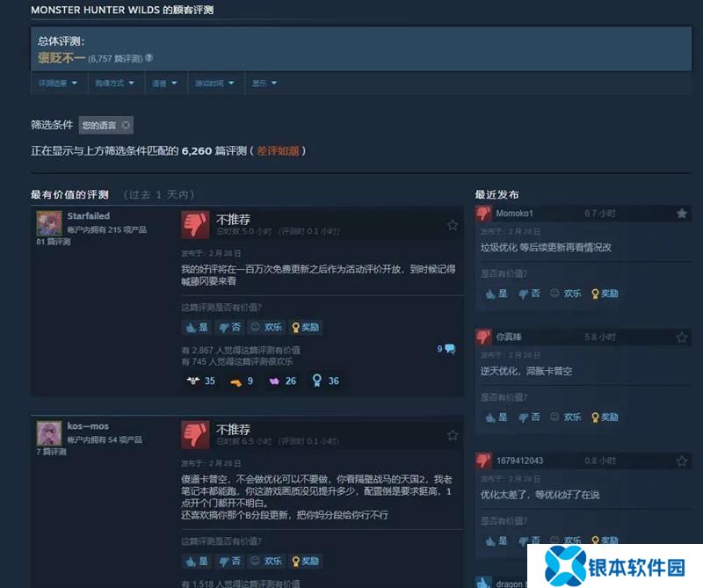Give 奖励 to 你真棒's review

tap(605, 417)
